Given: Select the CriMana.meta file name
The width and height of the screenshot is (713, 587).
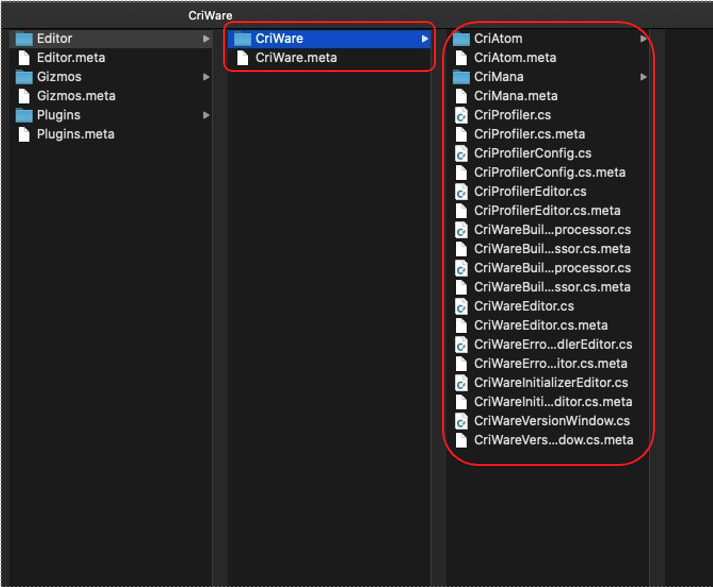Looking at the screenshot, I should [515, 96].
